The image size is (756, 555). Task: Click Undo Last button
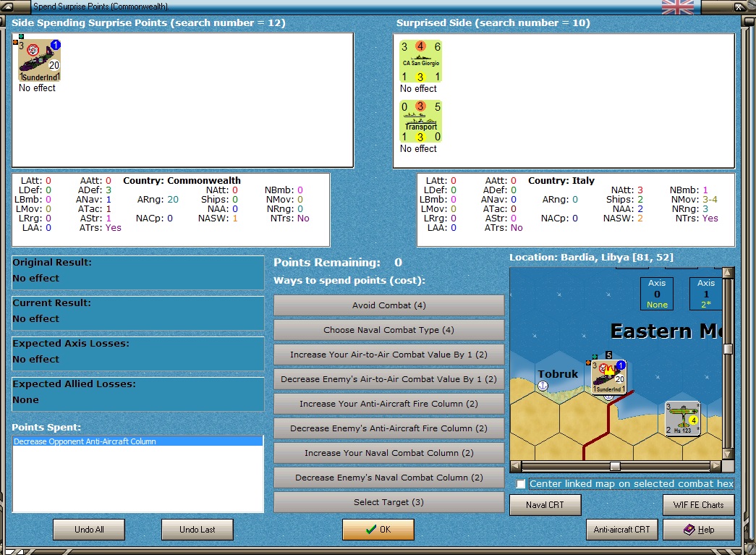[x=198, y=530]
